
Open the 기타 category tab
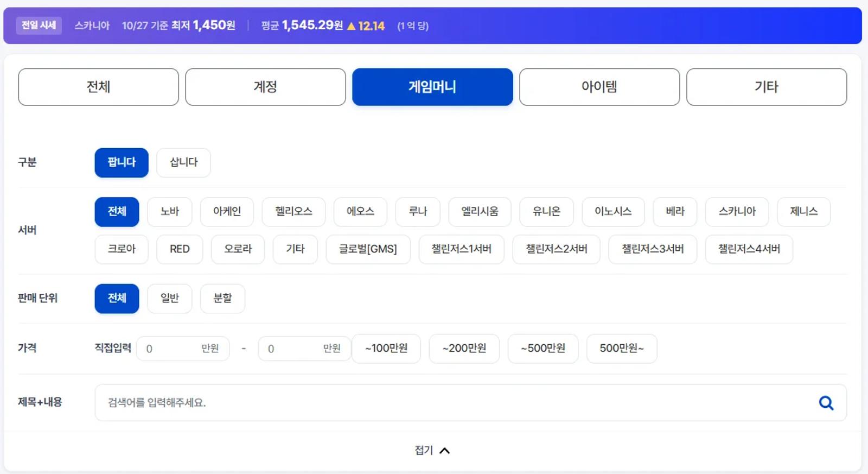tap(767, 87)
